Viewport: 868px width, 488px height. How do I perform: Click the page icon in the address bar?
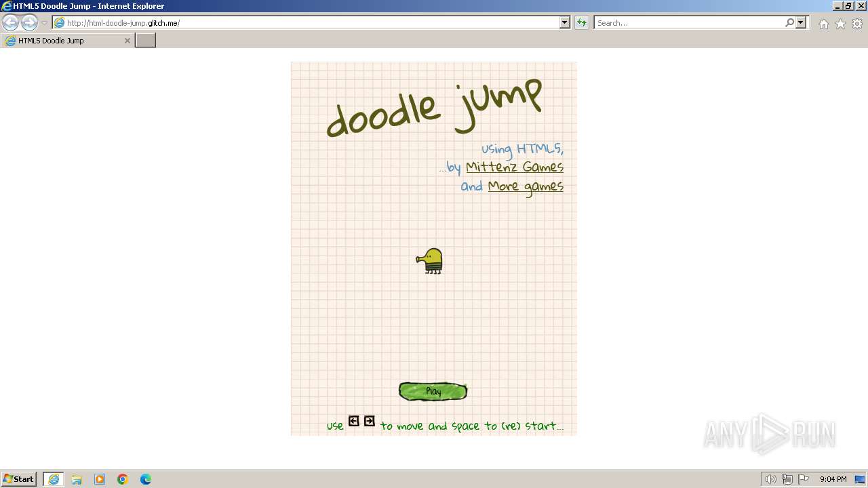(x=60, y=23)
